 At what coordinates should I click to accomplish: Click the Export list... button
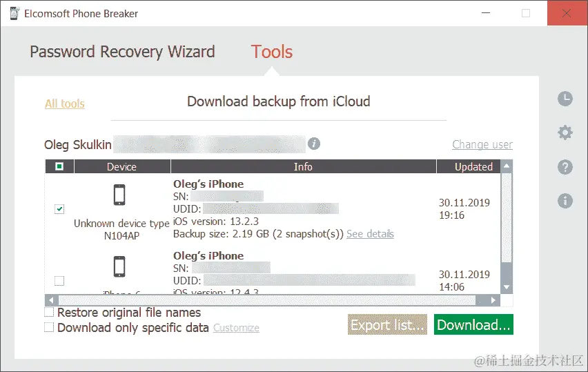387,324
